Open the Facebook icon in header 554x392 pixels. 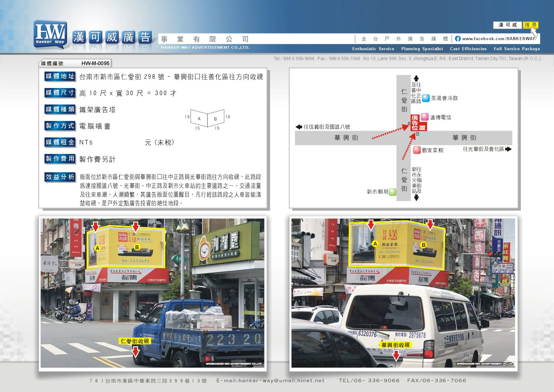[458, 39]
